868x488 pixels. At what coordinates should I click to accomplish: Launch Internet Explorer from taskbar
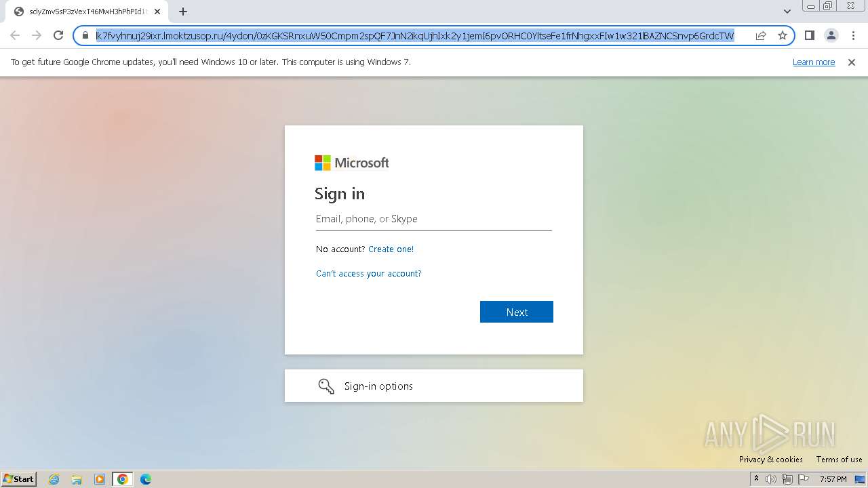point(54,479)
